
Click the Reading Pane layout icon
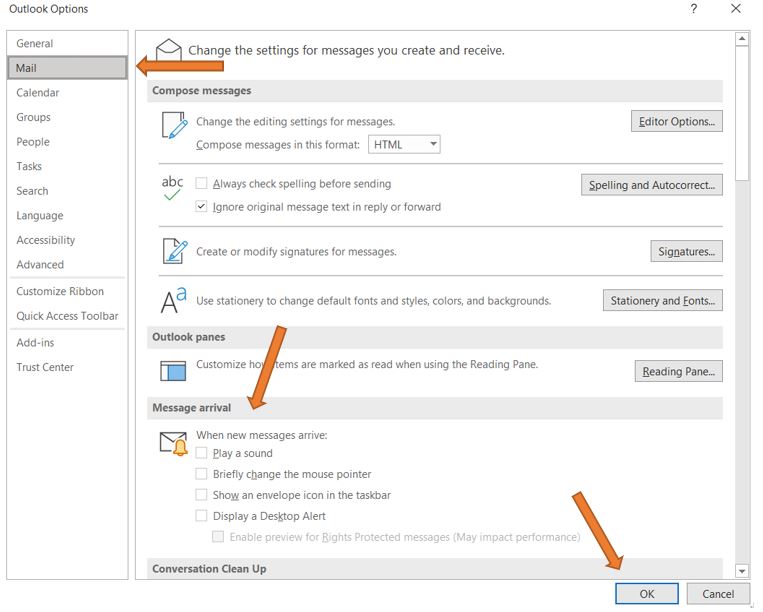[x=173, y=371]
